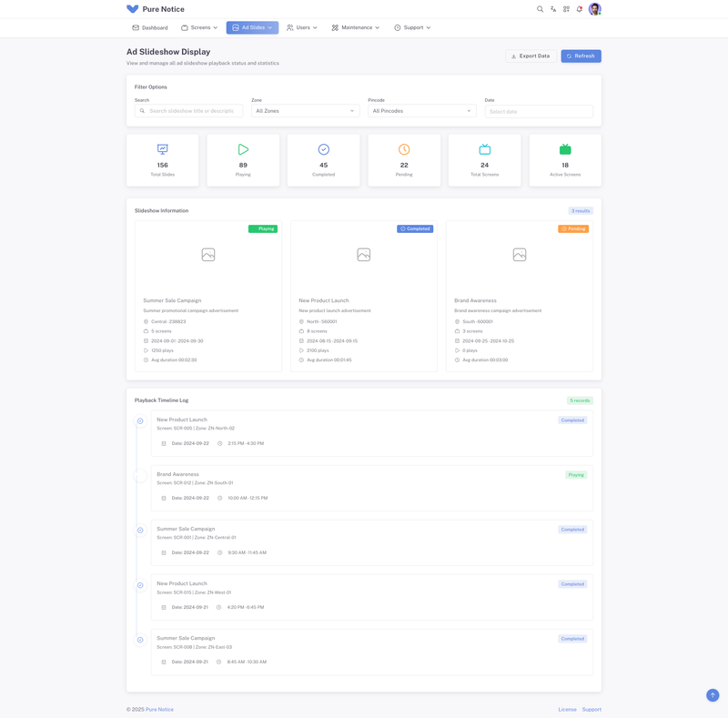Screen dimensions: 728x718
Task: Click the Pending clock icon
Action: coord(404,149)
